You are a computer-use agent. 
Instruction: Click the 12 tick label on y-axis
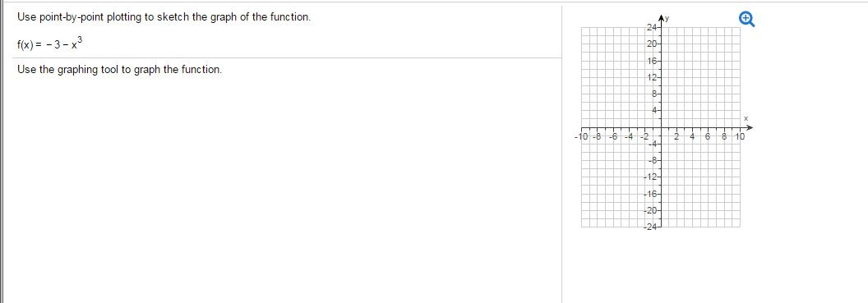point(651,77)
